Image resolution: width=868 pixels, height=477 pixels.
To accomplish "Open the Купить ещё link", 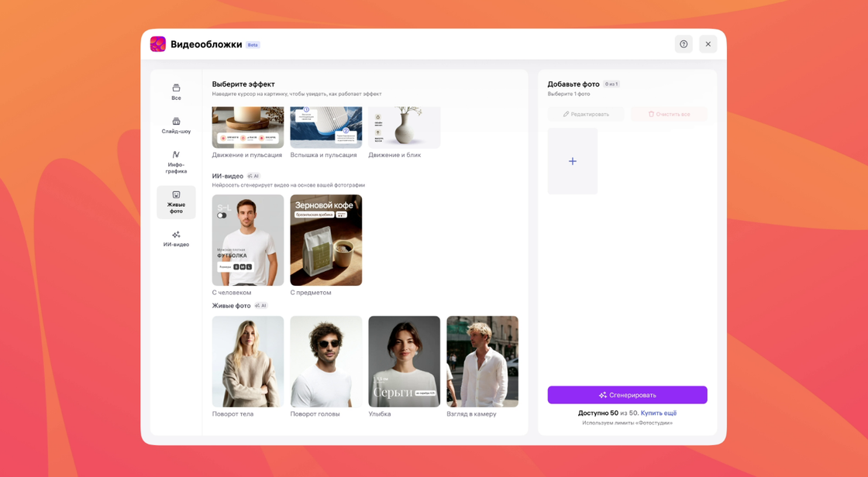I will (658, 413).
